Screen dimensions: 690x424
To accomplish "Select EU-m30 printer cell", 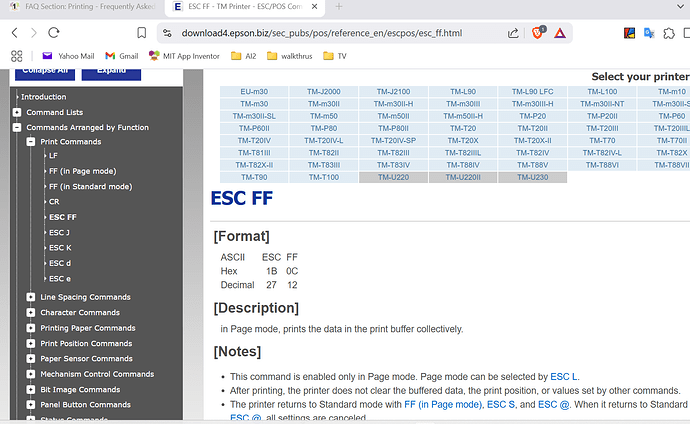I will (254, 91).
